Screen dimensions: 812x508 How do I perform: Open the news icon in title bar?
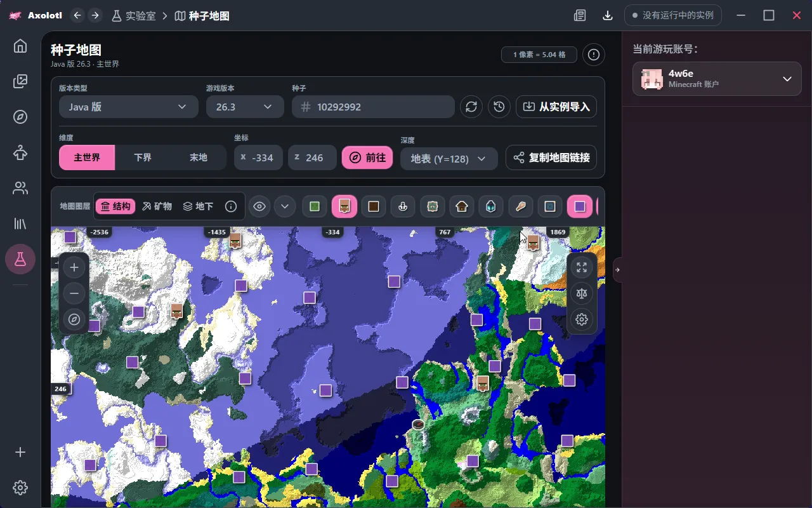click(580, 15)
